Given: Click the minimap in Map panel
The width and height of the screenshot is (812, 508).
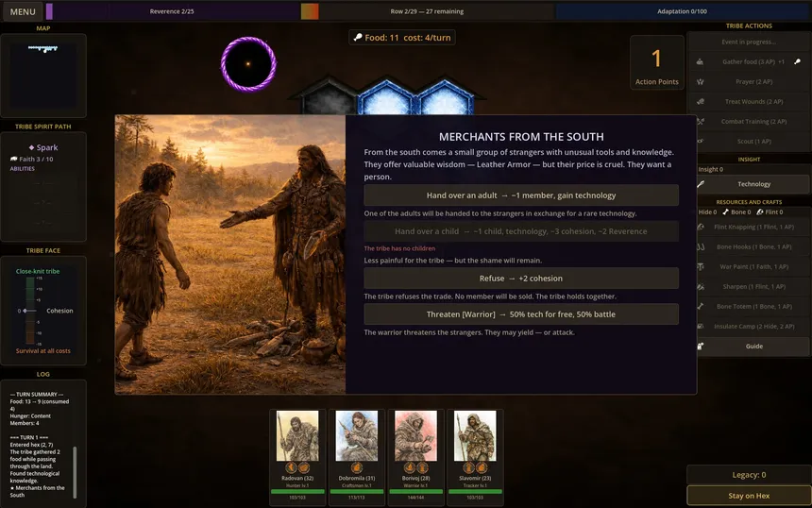Looking at the screenshot, I should tap(43, 67).
